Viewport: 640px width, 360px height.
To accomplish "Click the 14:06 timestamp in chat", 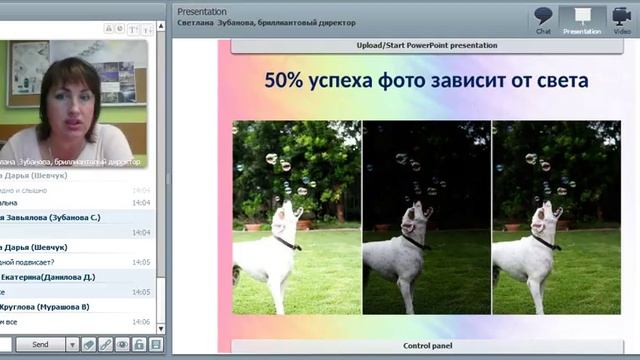I will pos(141,322).
